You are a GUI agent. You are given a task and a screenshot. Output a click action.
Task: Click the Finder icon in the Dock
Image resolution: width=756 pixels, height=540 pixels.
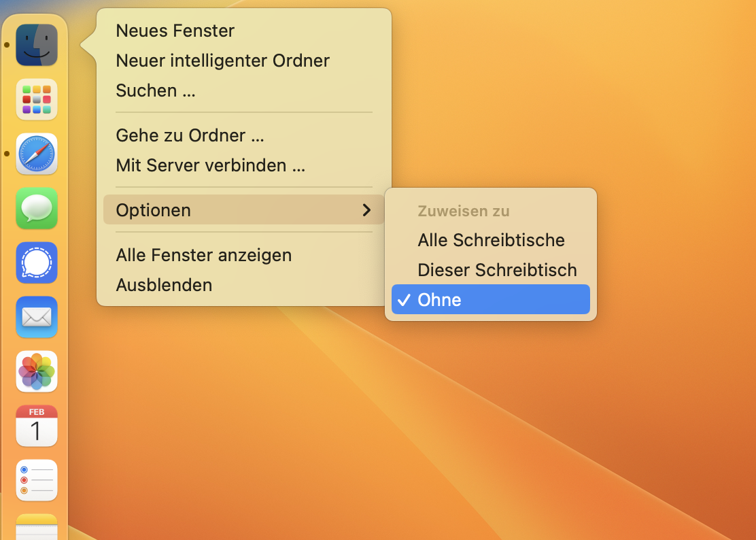pyautogui.click(x=37, y=45)
